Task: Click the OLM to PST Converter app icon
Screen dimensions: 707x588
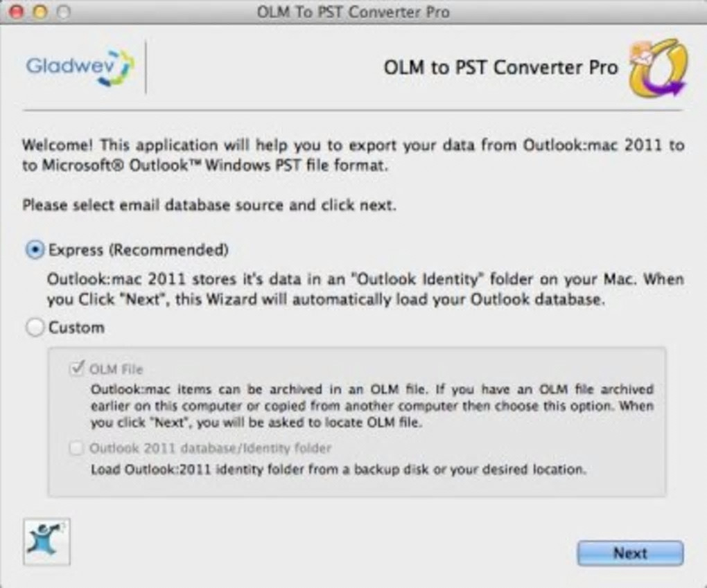Action: [658, 68]
